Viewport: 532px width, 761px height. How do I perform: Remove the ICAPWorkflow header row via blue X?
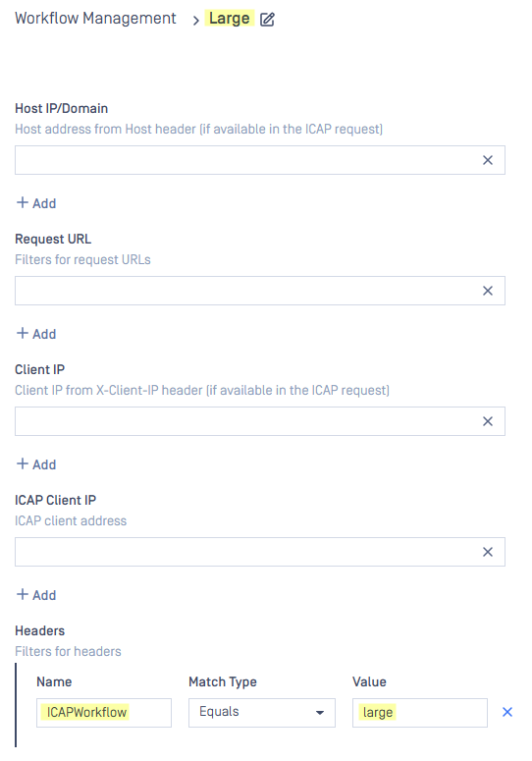pos(507,712)
